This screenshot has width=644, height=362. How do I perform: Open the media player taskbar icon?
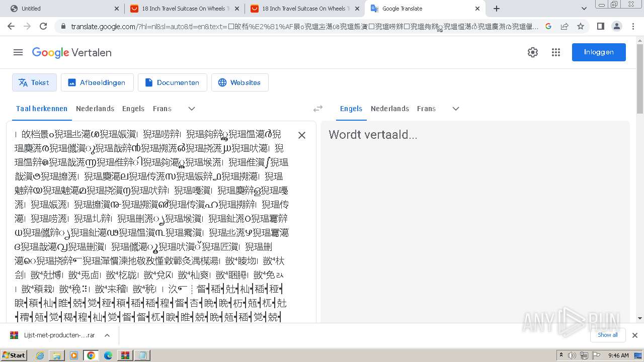point(74,355)
